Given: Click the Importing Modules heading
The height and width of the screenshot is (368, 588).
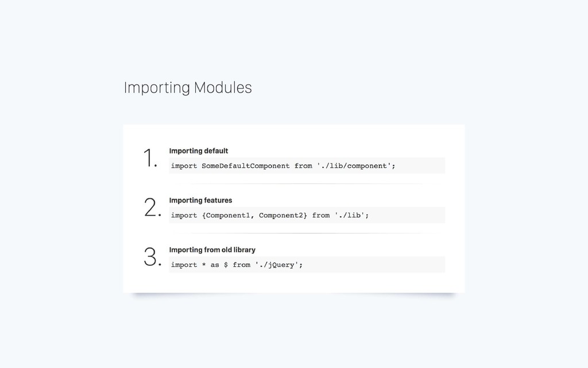Looking at the screenshot, I should 188,88.
